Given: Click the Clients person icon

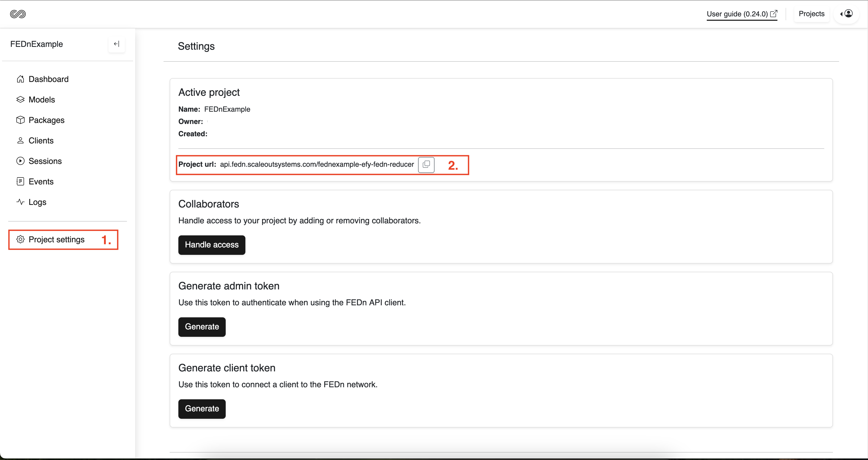Looking at the screenshot, I should 20,140.
